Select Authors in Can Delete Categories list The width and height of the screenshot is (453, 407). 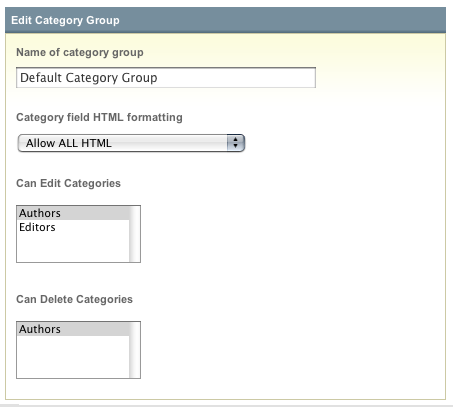pyautogui.click(x=73, y=329)
